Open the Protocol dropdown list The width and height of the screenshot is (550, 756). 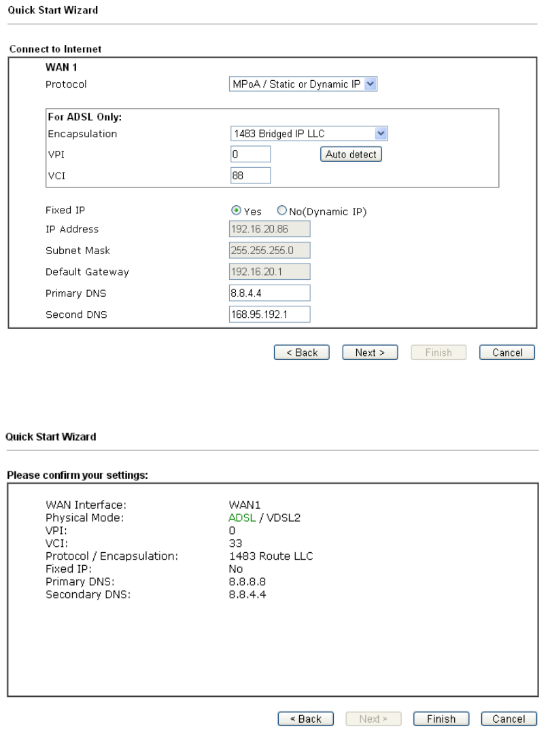303,84
